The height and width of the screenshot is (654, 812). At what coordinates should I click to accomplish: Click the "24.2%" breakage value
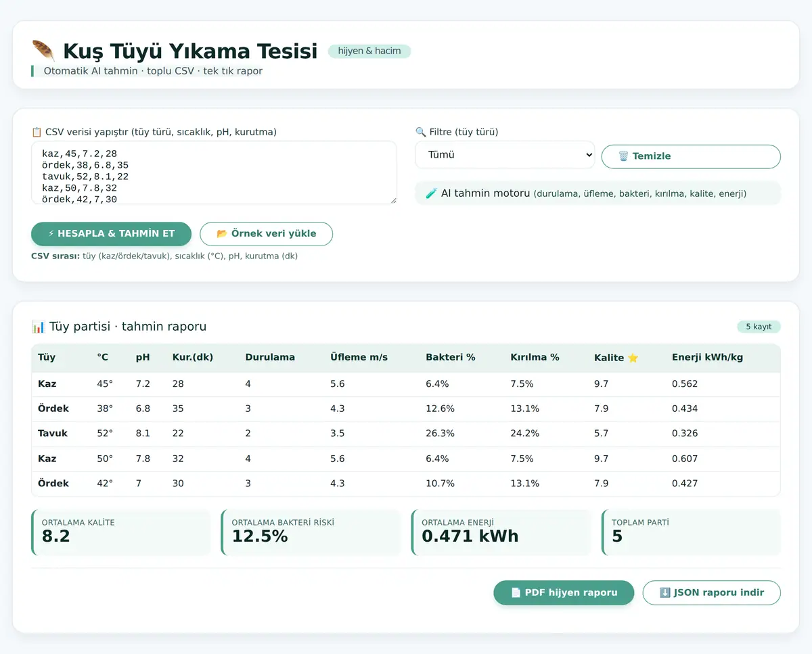click(525, 434)
